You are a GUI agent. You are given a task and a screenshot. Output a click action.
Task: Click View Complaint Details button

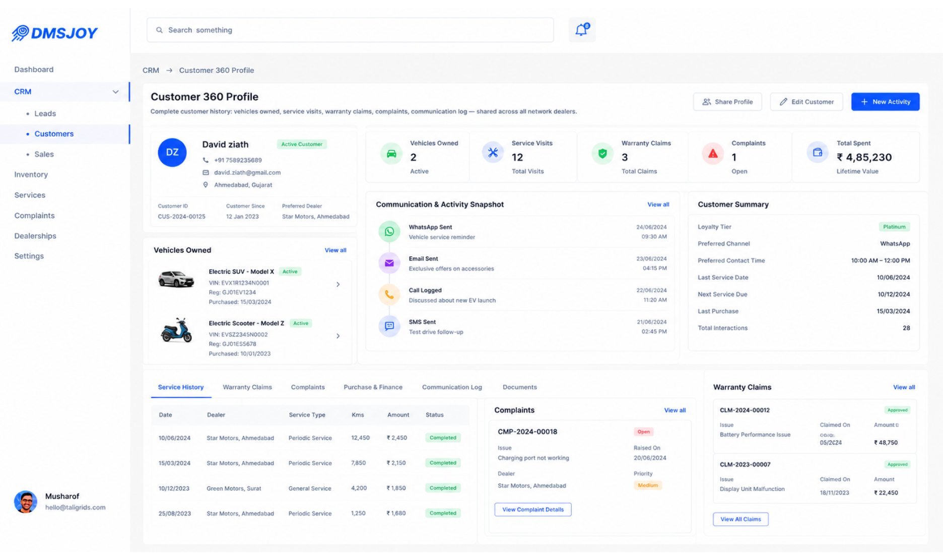tap(533, 510)
